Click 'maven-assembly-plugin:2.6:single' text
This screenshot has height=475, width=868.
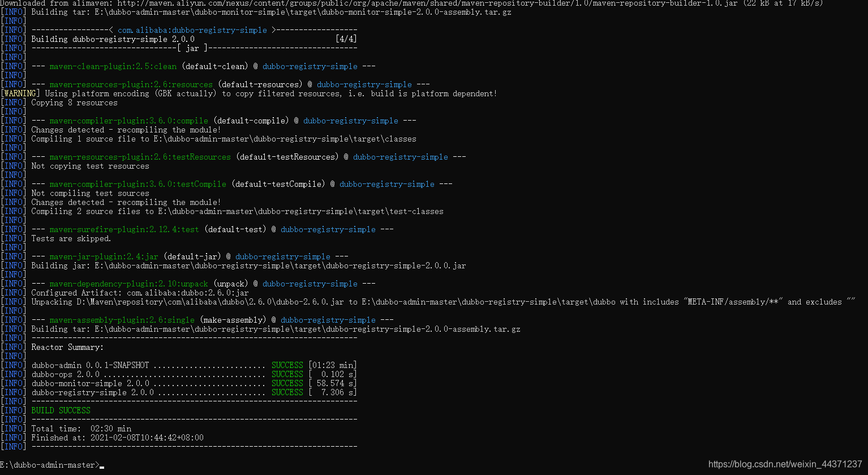(122, 320)
